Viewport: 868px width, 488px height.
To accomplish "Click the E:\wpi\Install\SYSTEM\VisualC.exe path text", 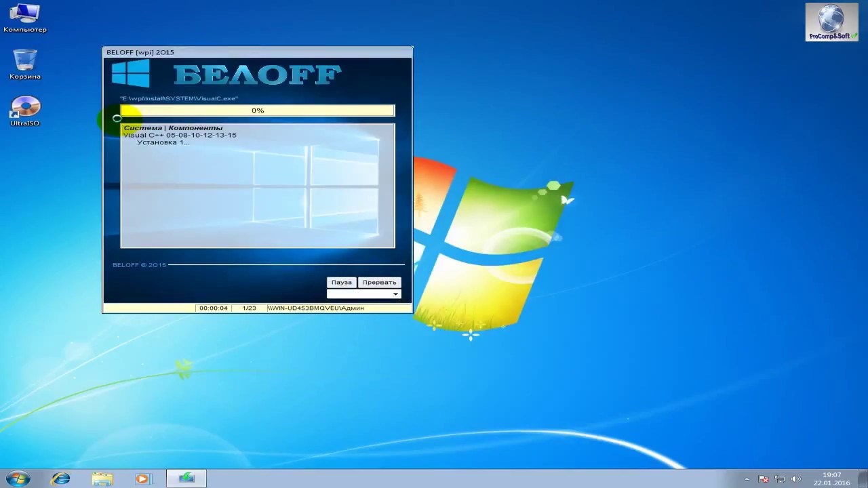I will pyautogui.click(x=179, y=98).
